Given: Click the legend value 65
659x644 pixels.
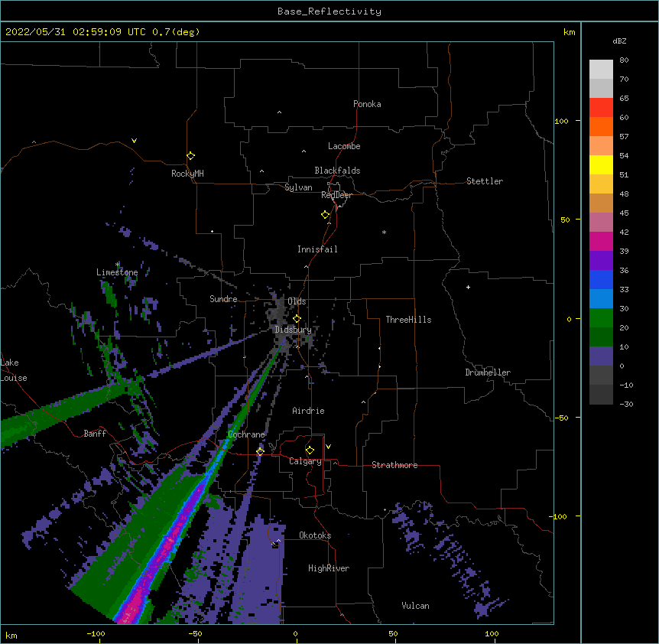Looking at the screenshot, I should coord(624,98).
